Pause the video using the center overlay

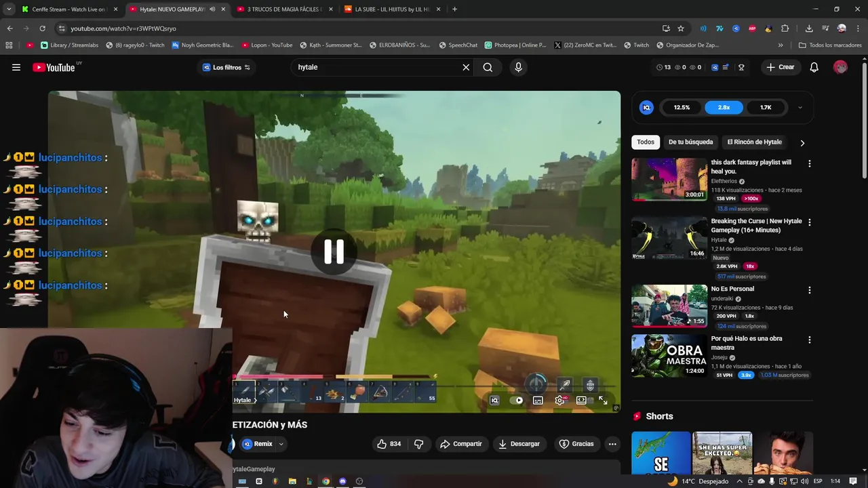(x=334, y=251)
